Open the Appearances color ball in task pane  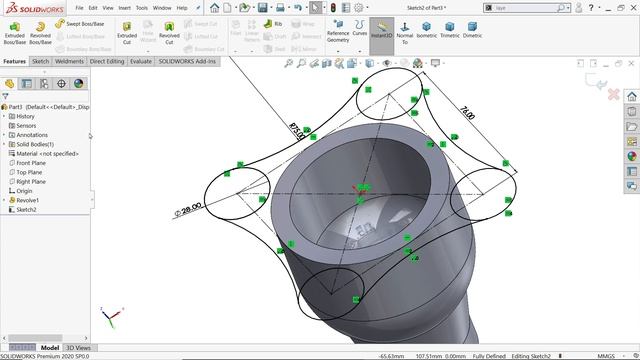pyautogui.click(x=631, y=156)
